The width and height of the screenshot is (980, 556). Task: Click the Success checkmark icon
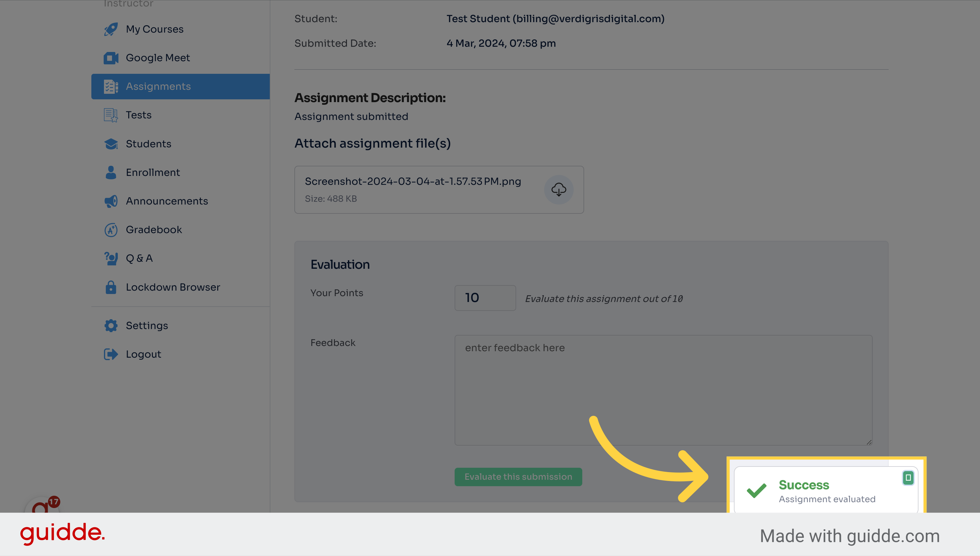(757, 491)
